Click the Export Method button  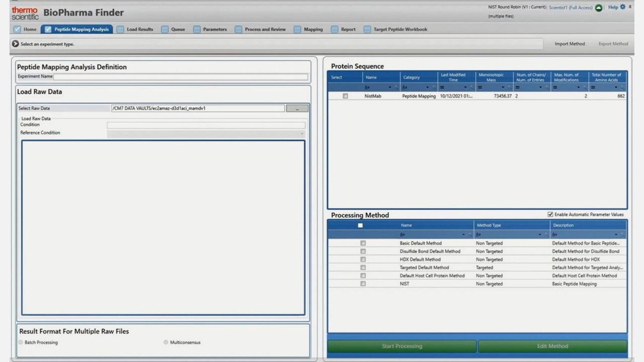(613, 44)
